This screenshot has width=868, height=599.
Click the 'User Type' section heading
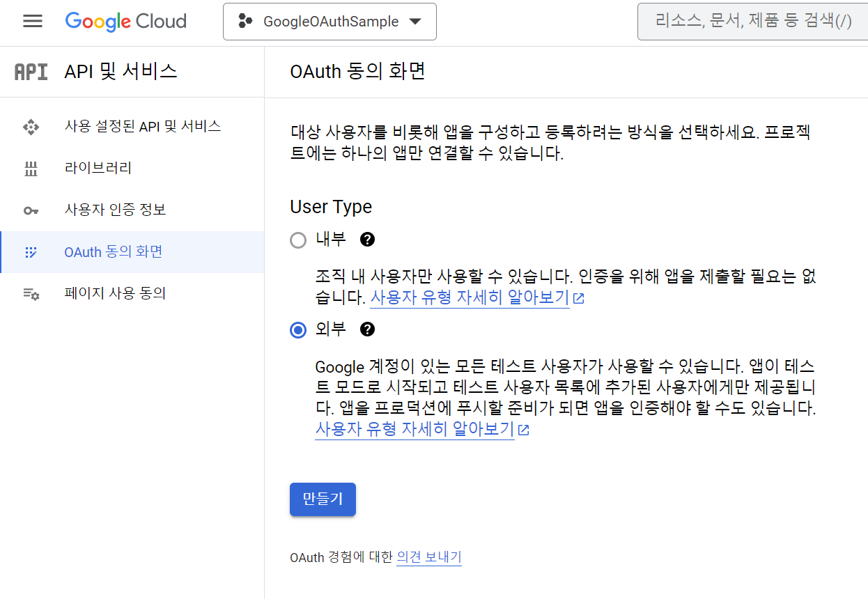click(331, 207)
